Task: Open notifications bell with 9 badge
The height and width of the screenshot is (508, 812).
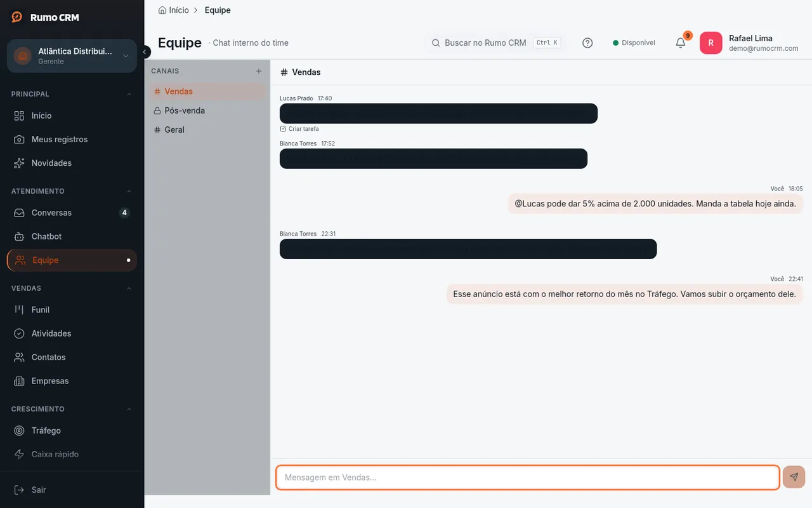Action: pyautogui.click(x=681, y=43)
